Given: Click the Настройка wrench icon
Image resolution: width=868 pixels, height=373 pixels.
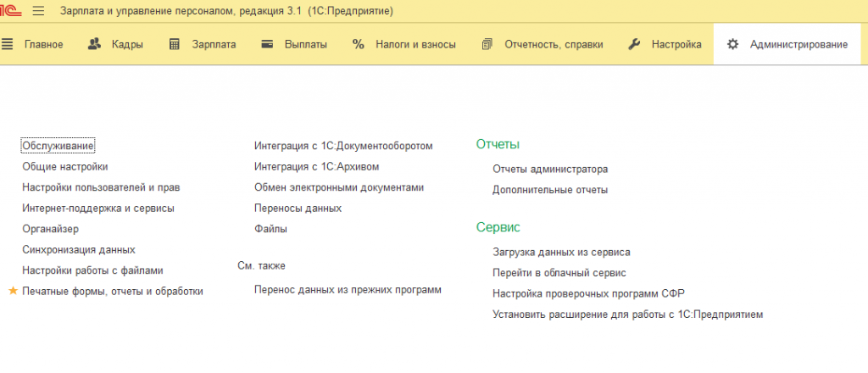Looking at the screenshot, I should [x=634, y=44].
